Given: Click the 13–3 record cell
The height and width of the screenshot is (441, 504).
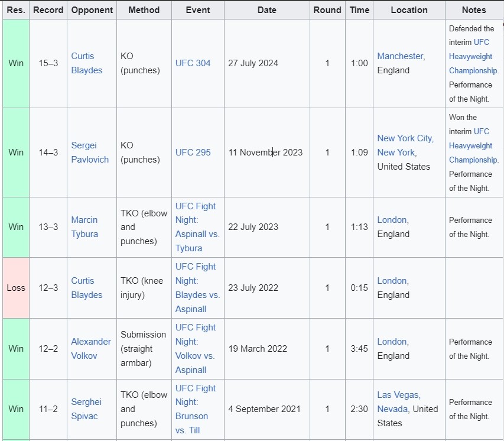Looking at the screenshot, I should click(48, 227).
